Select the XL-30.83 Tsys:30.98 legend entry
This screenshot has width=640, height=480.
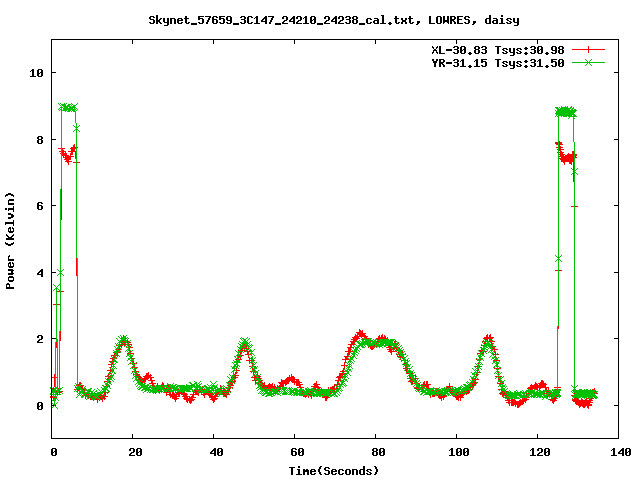pos(498,50)
